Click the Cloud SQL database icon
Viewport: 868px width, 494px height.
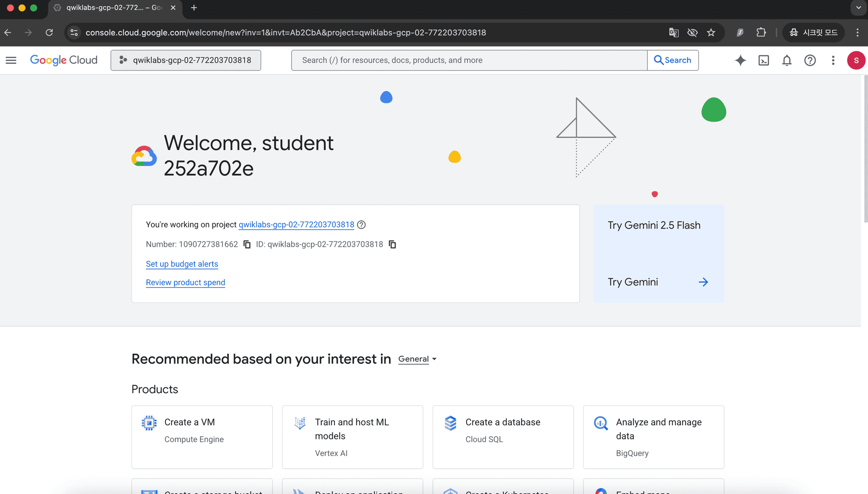pos(450,423)
